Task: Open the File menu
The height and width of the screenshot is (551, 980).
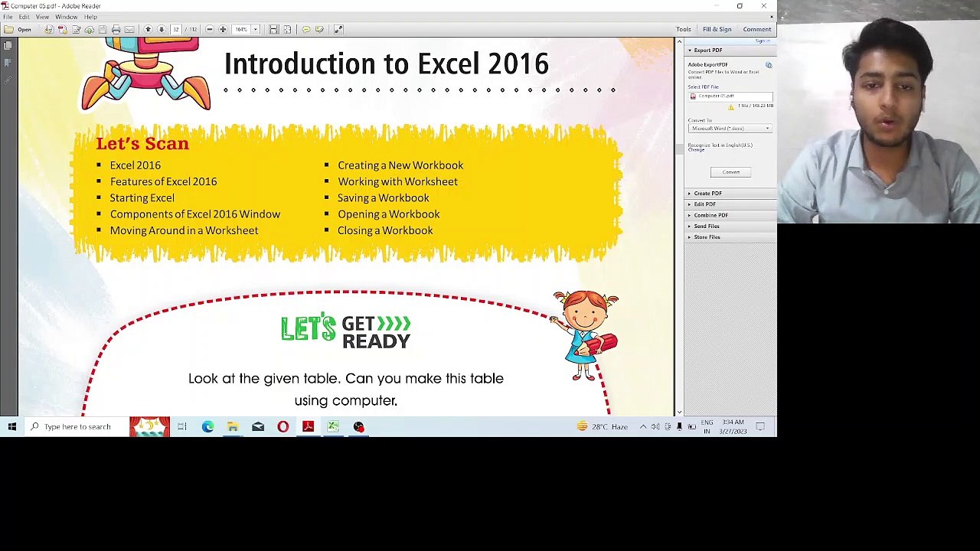Action: tap(8, 17)
